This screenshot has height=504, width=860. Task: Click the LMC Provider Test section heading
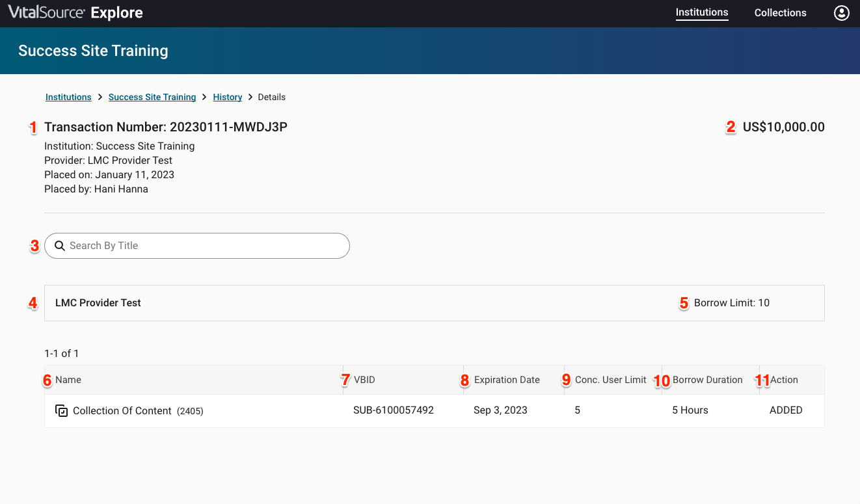(98, 303)
